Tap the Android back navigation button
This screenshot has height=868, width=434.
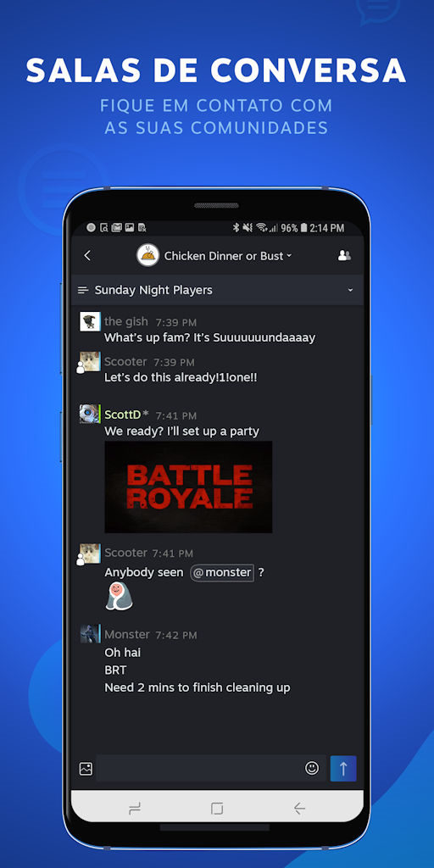coord(299,809)
